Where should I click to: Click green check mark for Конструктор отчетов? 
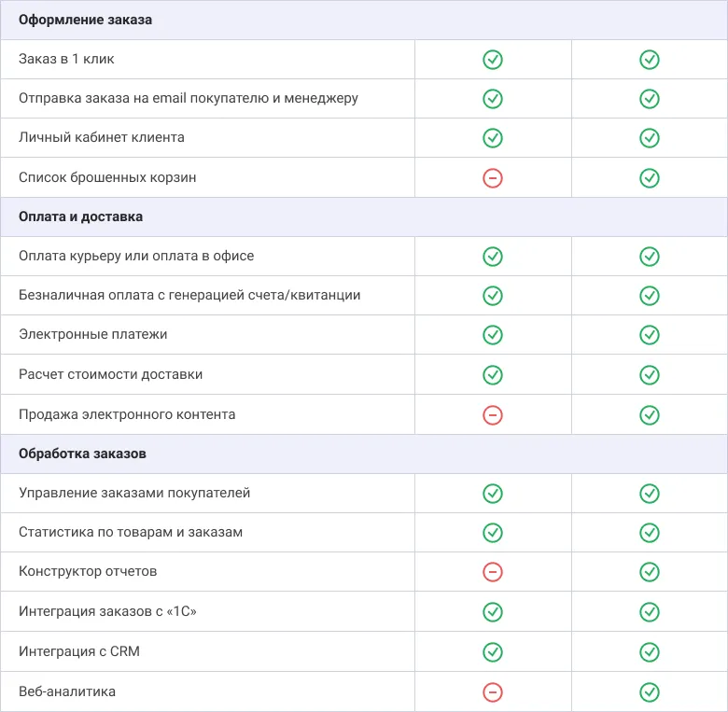(650, 572)
